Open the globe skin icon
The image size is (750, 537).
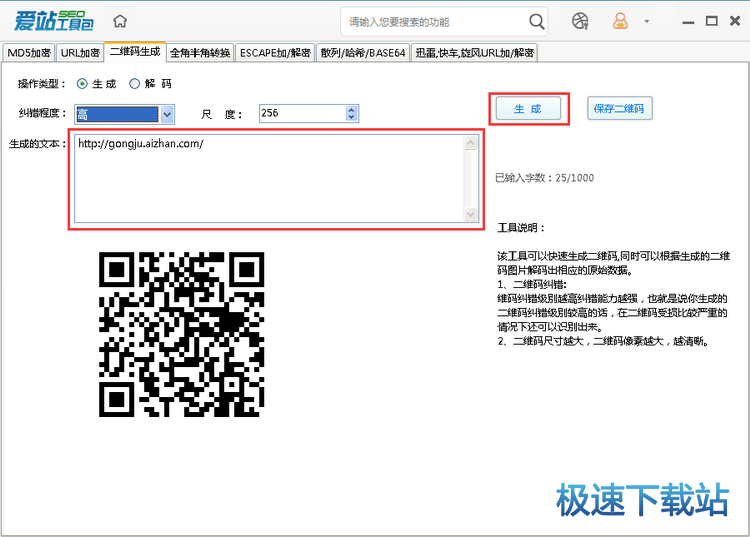point(580,21)
